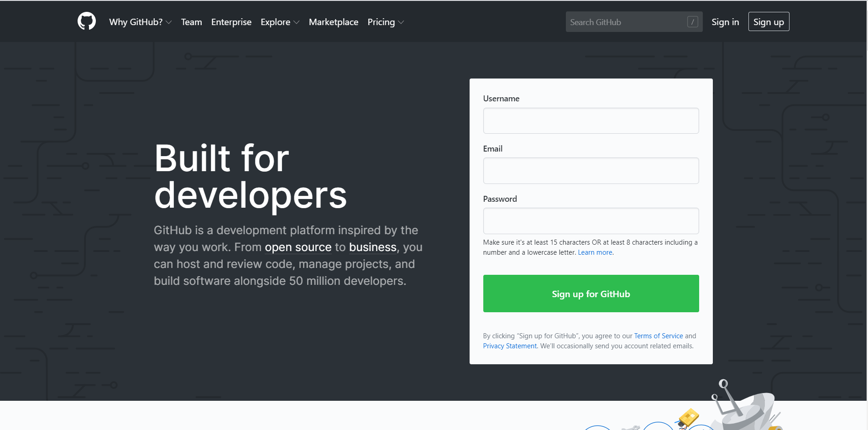
Task: Follow the open source link in description
Action: [298, 247]
